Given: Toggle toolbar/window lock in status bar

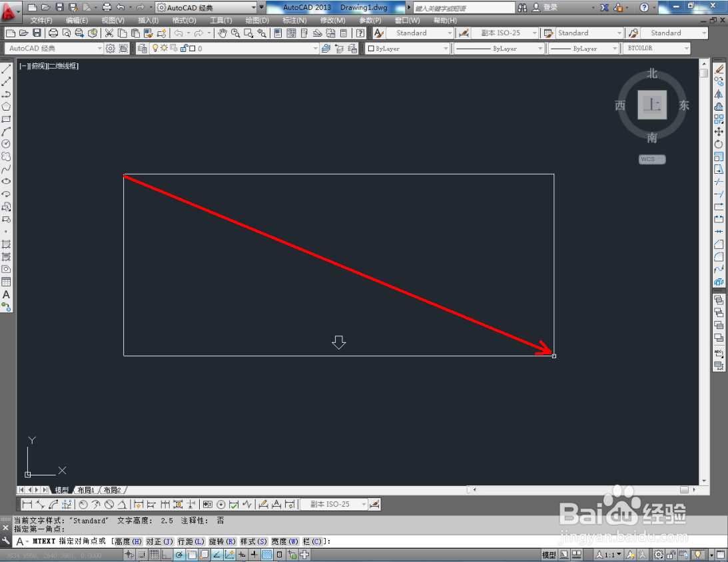Looking at the screenshot, I should pos(671,555).
